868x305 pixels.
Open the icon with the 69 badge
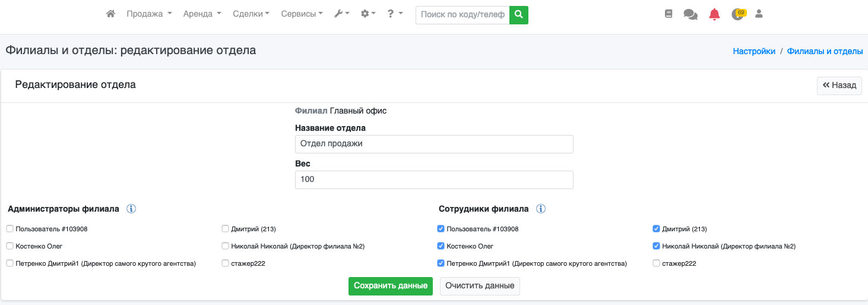tap(738, 14)
